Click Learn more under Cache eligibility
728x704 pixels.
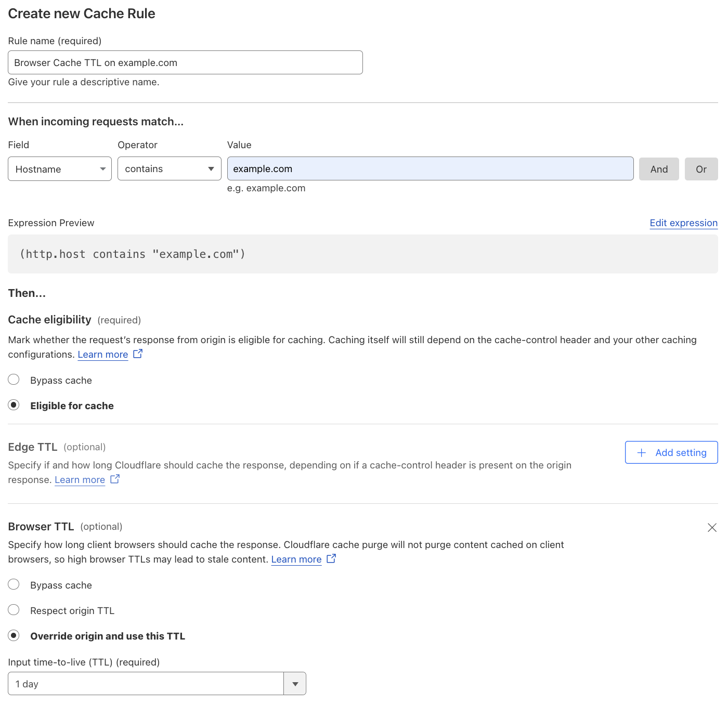click(x=102, y=354)
